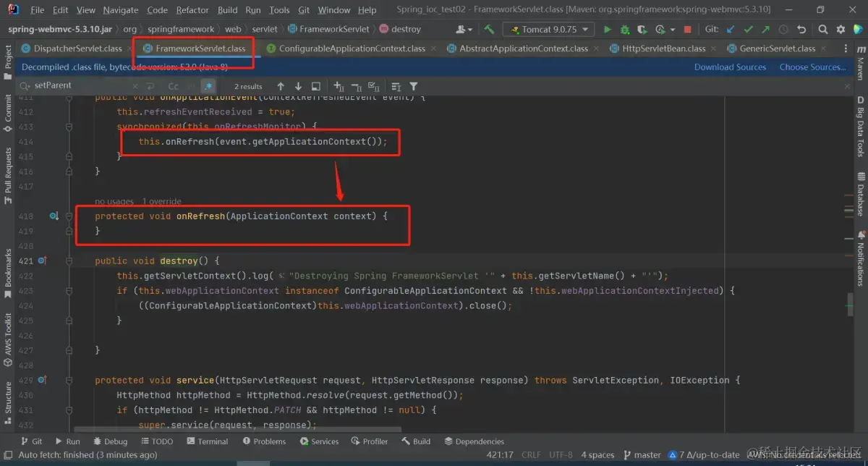Switch to ConfigurableApplicationContext.class tab
The image size is (868, 466).
tap(352, 48)
